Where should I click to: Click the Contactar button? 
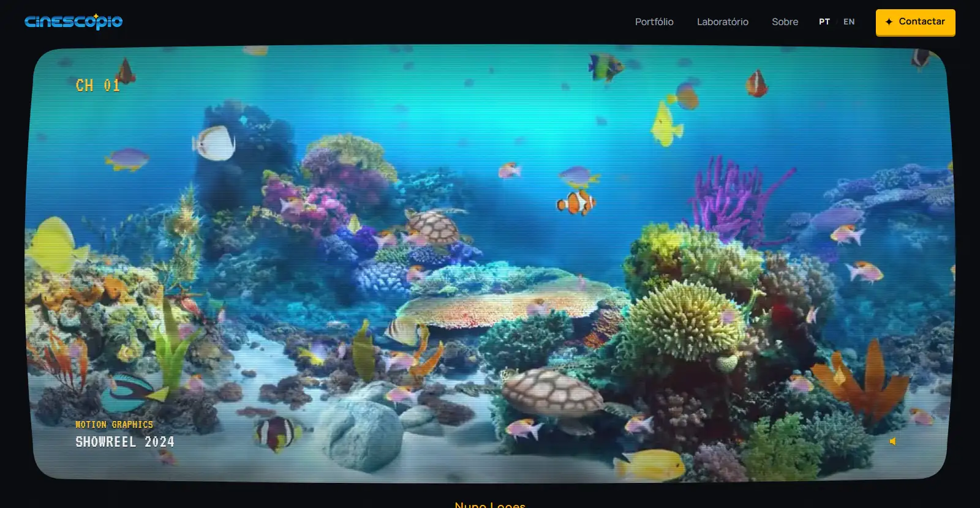point(915,22)
